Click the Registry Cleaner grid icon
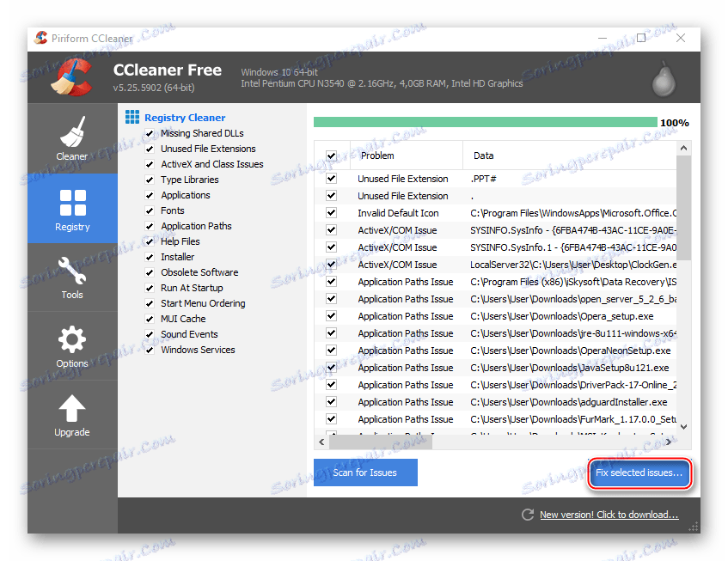Viewport: 728px width, 561px height. tap(132, 118)
